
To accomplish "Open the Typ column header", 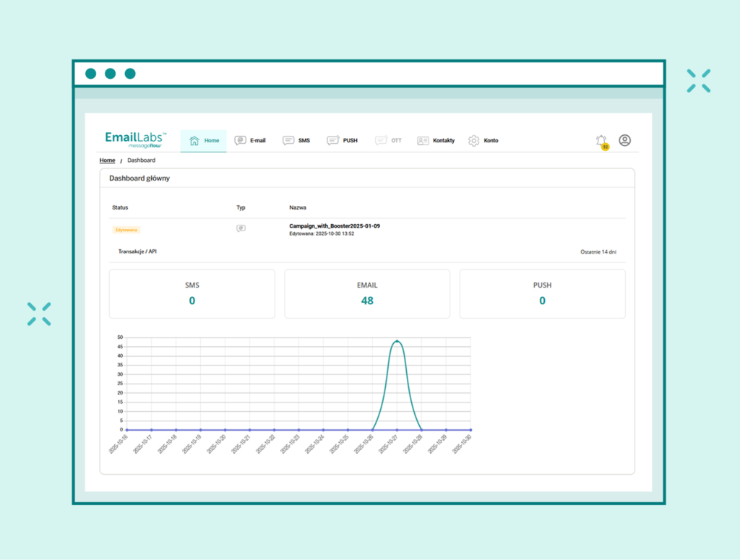I will tap(241, 207).
